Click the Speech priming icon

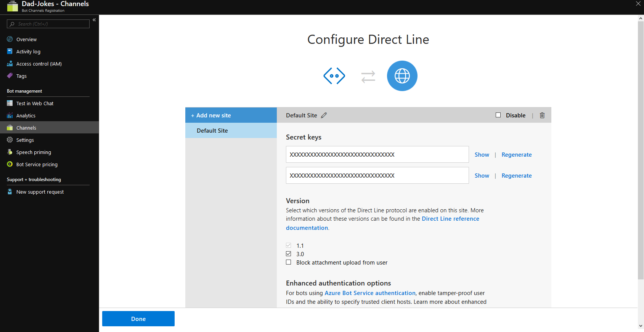(10, 152)
